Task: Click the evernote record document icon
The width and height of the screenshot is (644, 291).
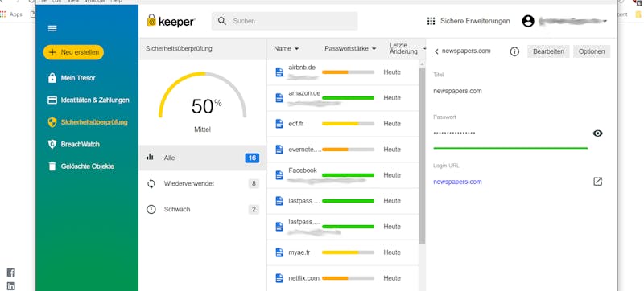Action: point(279,150)
